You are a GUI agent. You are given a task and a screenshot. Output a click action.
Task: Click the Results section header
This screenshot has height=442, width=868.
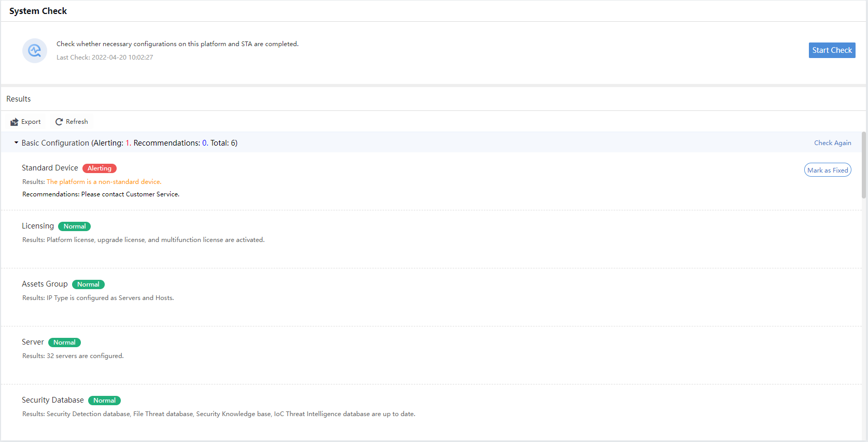(x=19, y=99)
